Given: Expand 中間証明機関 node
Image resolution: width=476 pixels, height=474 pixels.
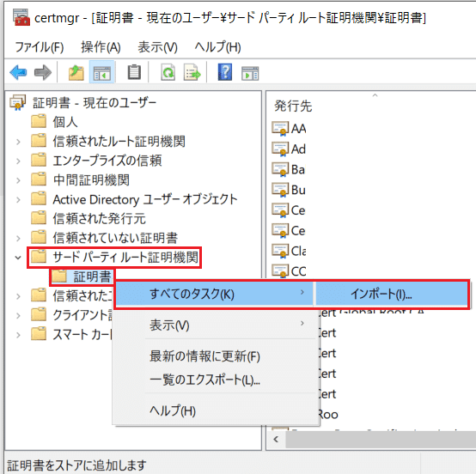Looking at the screenshot, I should point(18,180).
